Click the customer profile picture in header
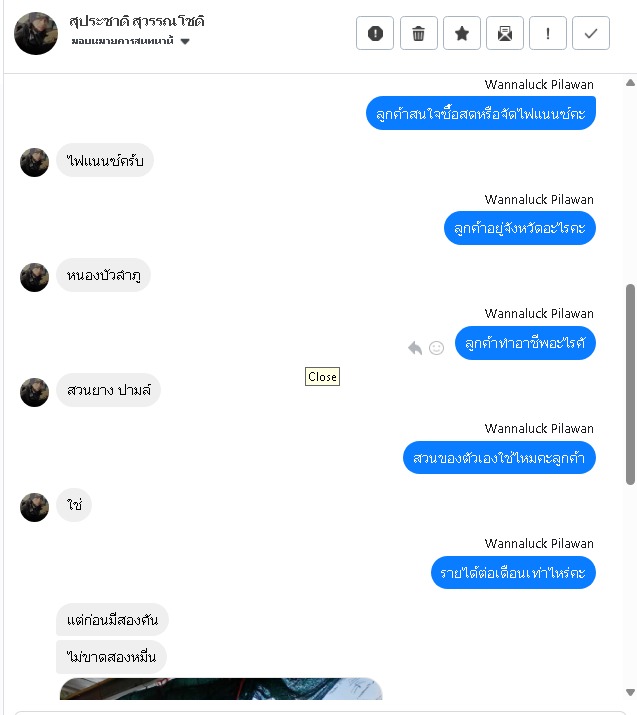The image size is (637, 715). [x=36, y=33]
